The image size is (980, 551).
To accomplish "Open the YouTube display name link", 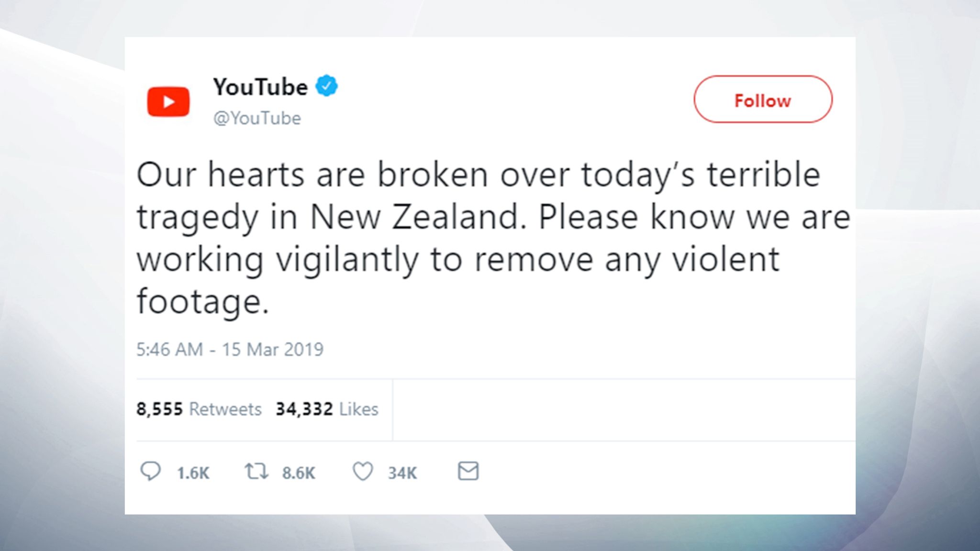I will click(260, 87).
